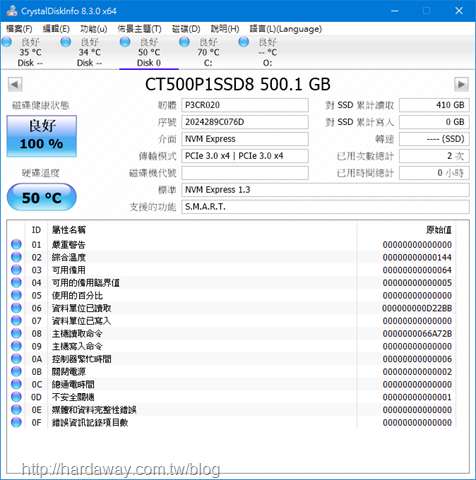
Task: Click status icon of attribute 0B
Action: pos(16,371)
